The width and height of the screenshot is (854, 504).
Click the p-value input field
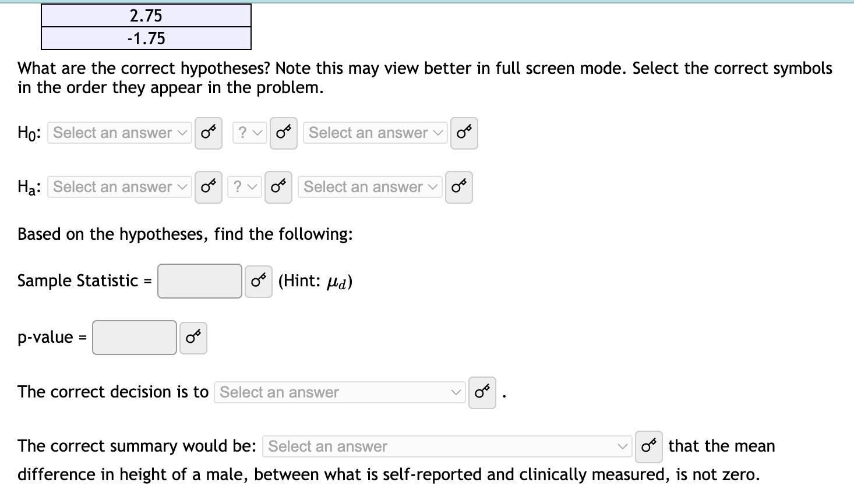[133, 338]
